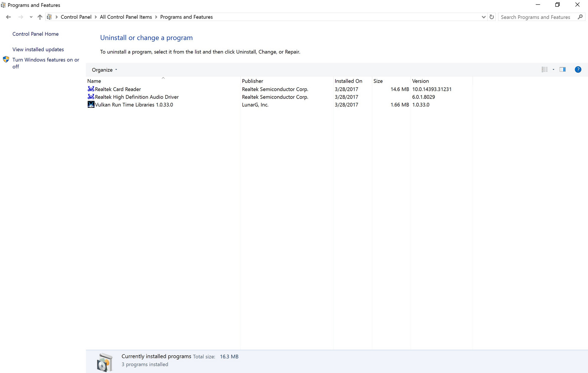Click Realtek High Definition Audio Driver icon
The width and height of the screenshot is (588, 373).
point(91,97)
